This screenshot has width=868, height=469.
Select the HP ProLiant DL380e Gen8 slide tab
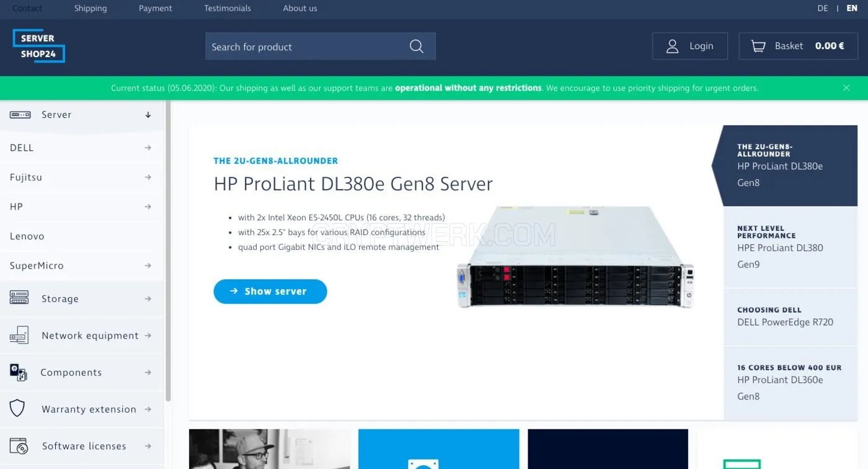pos(785,166)
